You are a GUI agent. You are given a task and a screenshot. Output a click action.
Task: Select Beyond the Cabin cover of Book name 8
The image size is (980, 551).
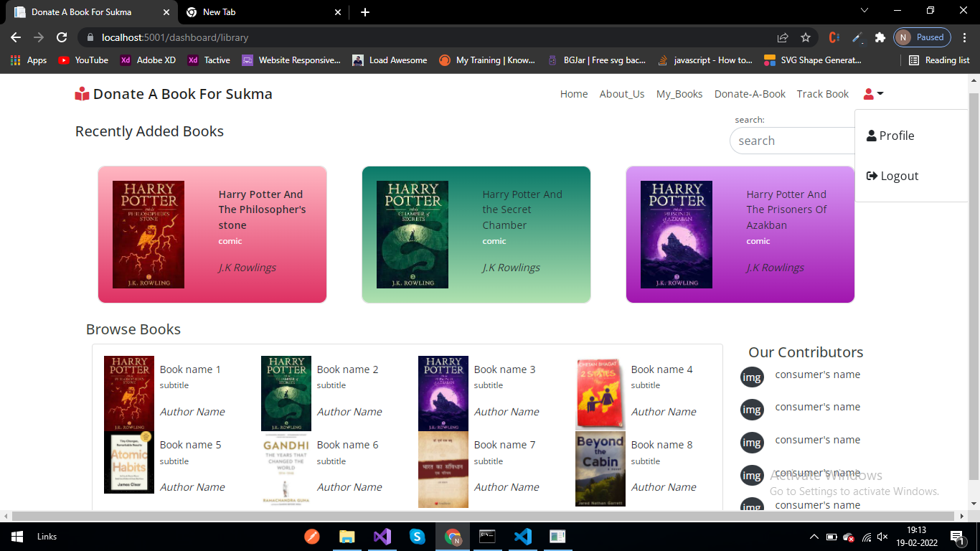(600, 469)
